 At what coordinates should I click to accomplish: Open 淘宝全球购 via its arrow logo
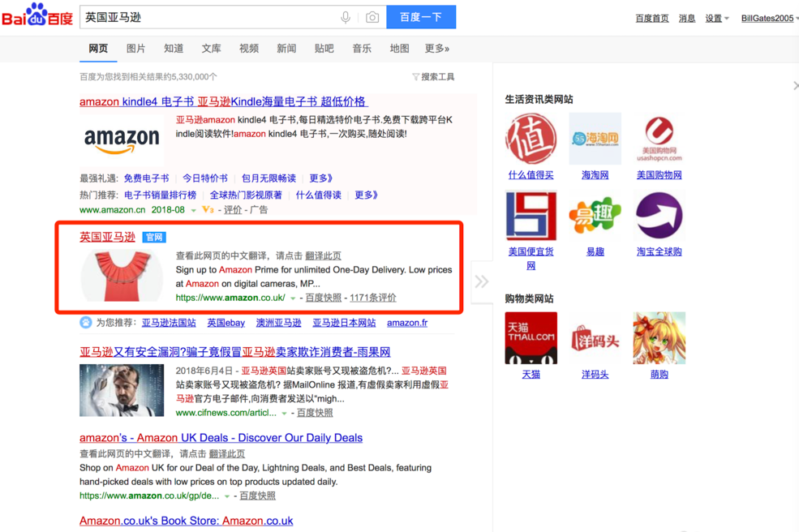pos(659,215)
